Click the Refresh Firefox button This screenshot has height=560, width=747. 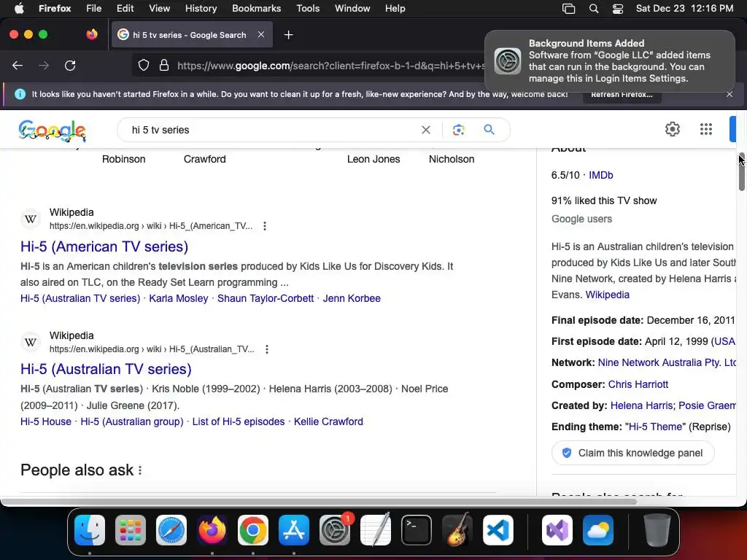[x=622, y=94]
